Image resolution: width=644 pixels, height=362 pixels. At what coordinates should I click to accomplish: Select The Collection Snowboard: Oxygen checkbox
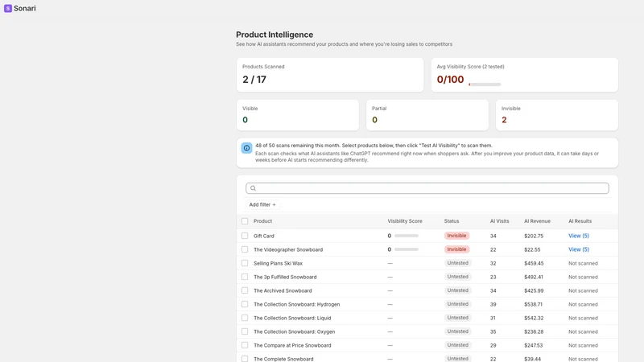(245, 331)
